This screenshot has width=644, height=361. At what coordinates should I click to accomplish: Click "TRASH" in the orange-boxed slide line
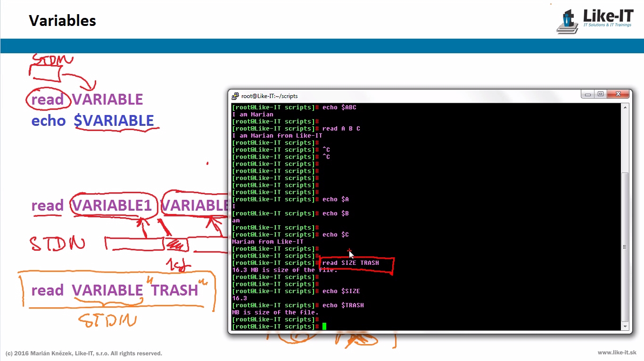[x=174, y=290]
